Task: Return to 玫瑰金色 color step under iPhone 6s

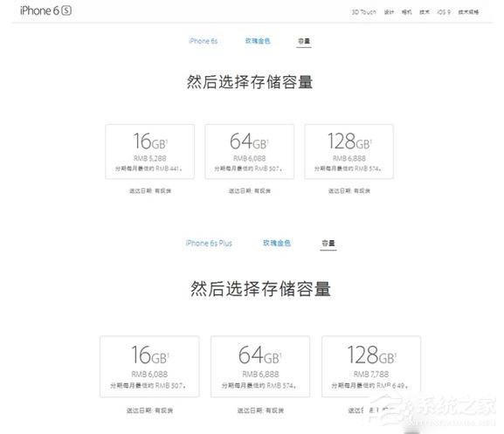Action: 258,41
